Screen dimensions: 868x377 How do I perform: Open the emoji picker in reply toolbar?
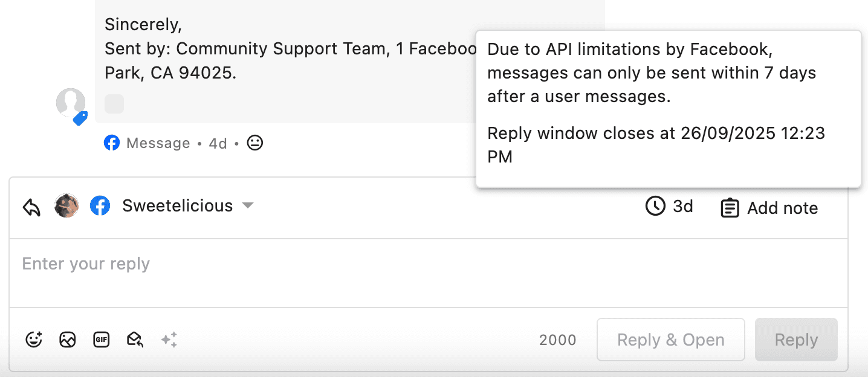(34, 340)
